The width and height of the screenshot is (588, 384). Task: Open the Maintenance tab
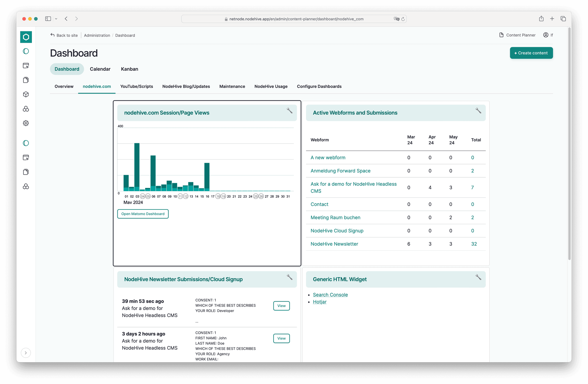coord(232,86)
